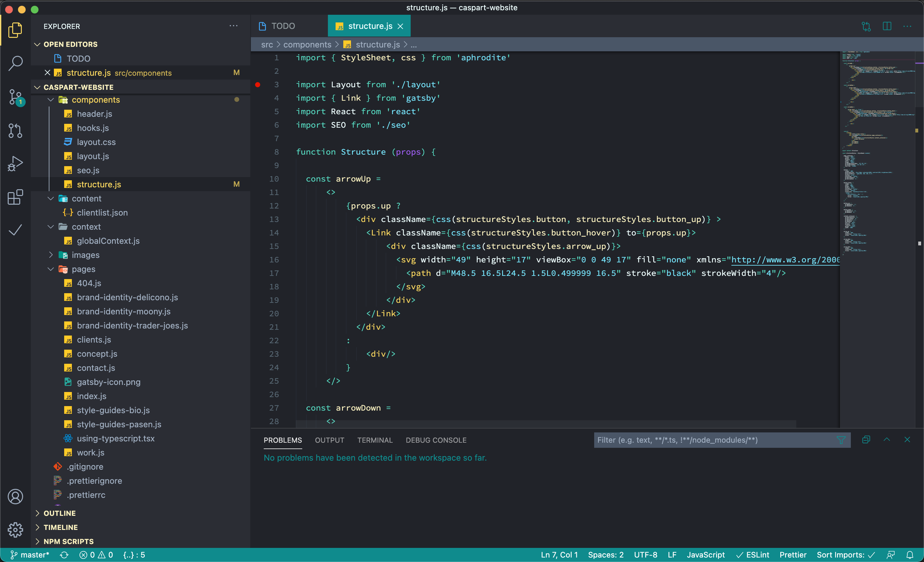Toggle the breakpoint on line 3
Screen dimensions: 924x562
tap(258, 85)
